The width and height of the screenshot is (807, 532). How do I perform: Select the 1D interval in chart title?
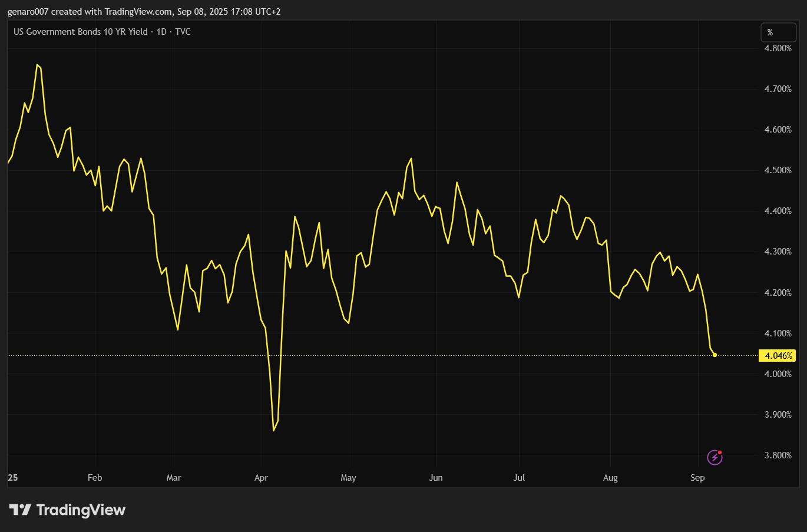tap(161, 32)
